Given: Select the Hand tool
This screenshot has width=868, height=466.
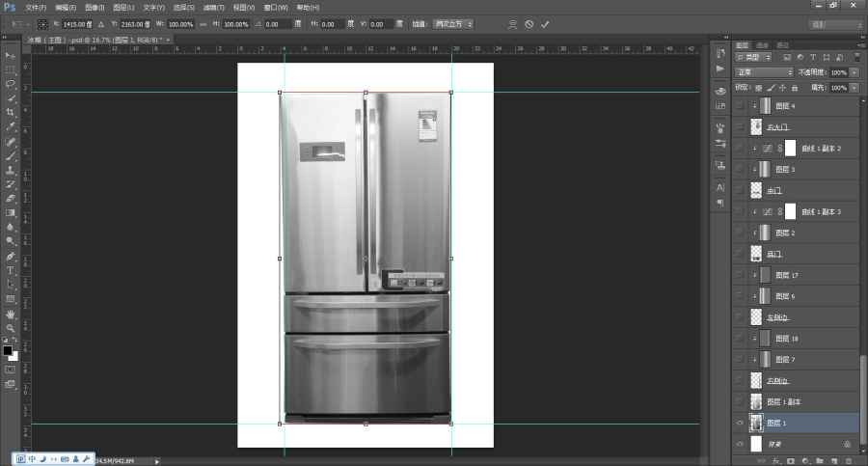Looking at the screenshot, I should click(x=10, y=314).
